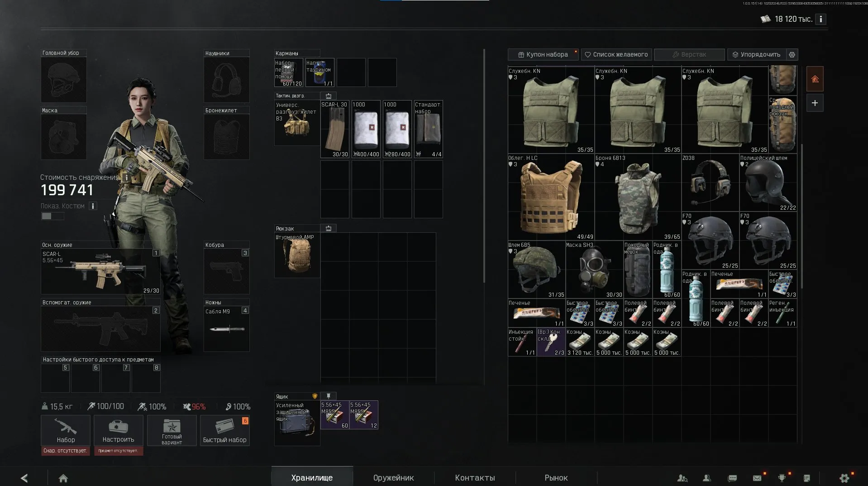Open storage sort settings gear icon
This screenshot has height=486, width=868.
[x=792, y=54]
